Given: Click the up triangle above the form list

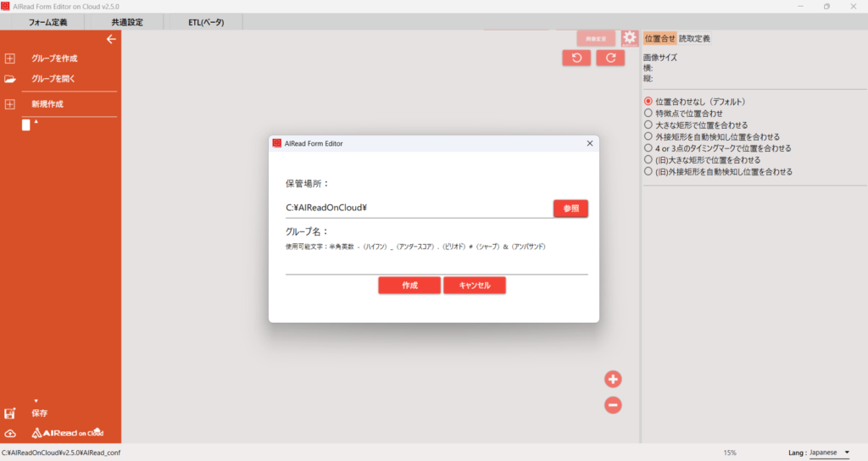Looking at the screenshot, I should [x=36, y=121].
